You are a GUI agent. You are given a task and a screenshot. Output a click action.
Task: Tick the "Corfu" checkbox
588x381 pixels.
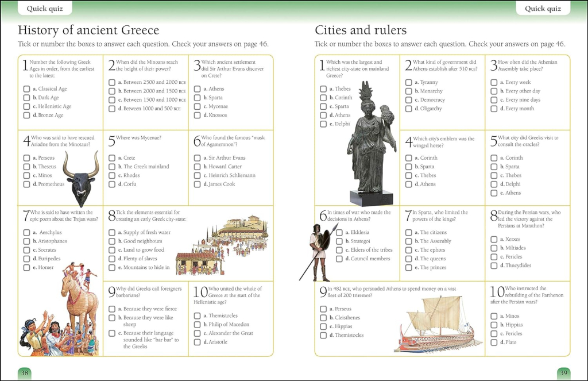coord(112,184)
